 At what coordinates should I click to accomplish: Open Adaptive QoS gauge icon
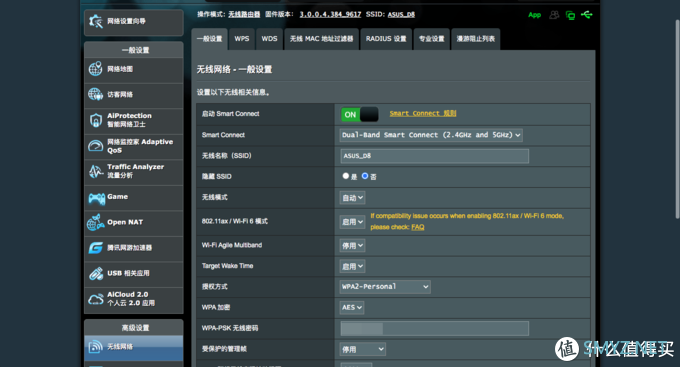pos(95,146)
